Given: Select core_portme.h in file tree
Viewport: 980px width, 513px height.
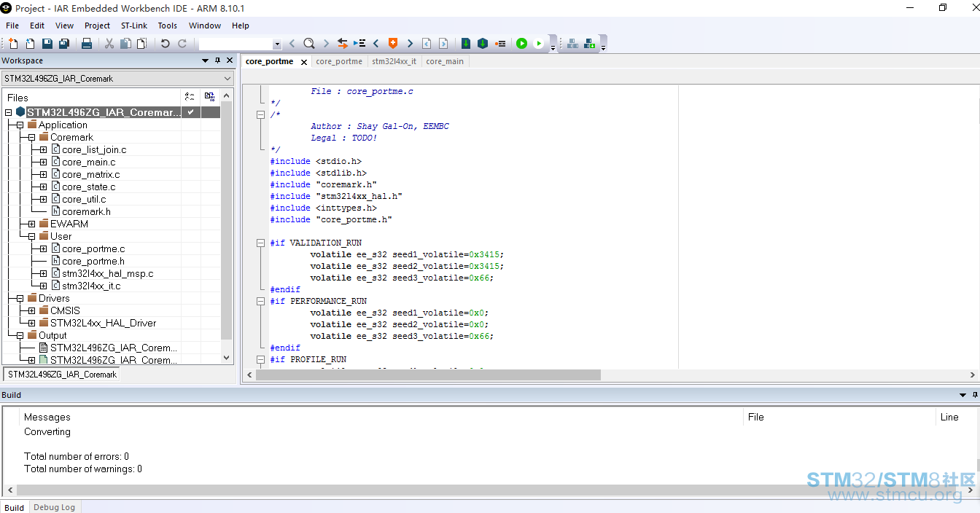Looking at the screenshot, I should pos(93,261).
